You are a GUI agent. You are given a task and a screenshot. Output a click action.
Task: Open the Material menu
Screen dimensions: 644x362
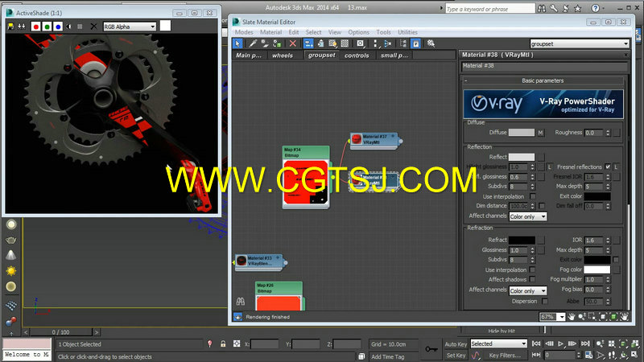click(270, 32)
